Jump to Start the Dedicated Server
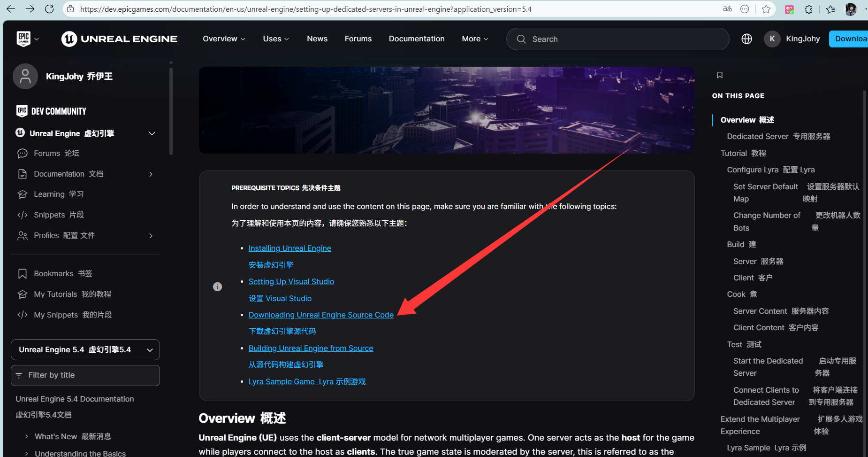The height and width of the screenshot is (457, 868). click(795, 367)
